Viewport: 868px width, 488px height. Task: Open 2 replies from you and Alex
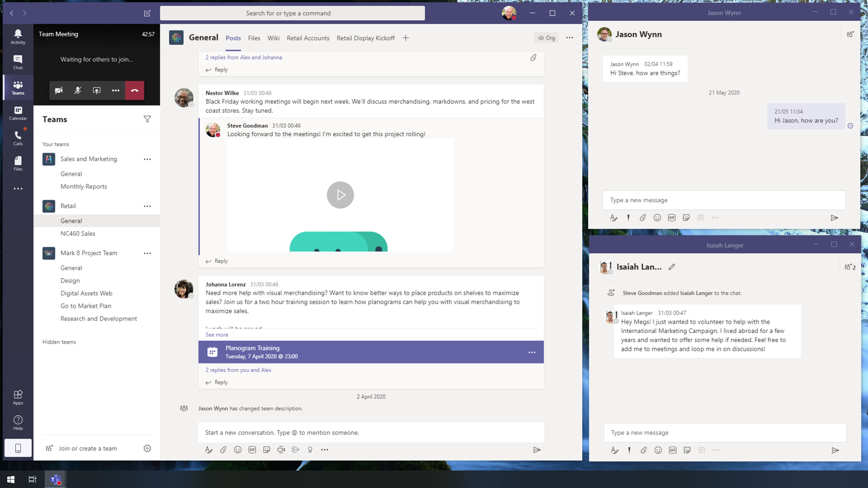tap(238, 370)
